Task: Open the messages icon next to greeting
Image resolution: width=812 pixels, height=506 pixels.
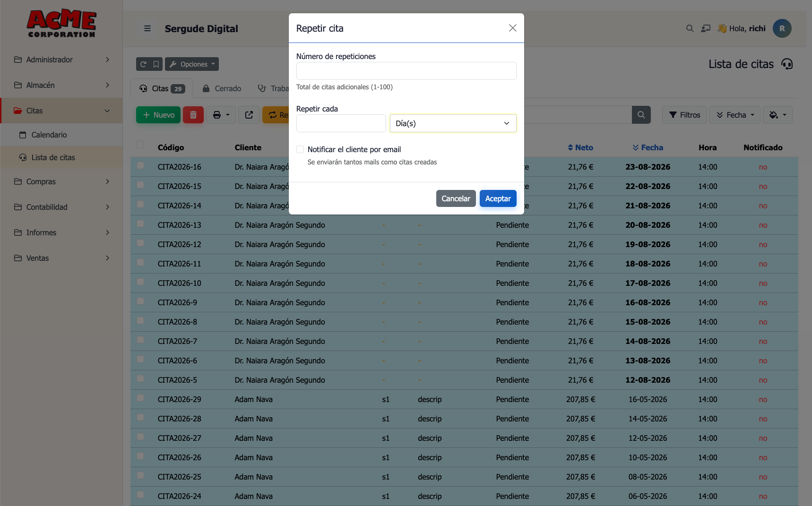Action: click(x=706, y=28)
